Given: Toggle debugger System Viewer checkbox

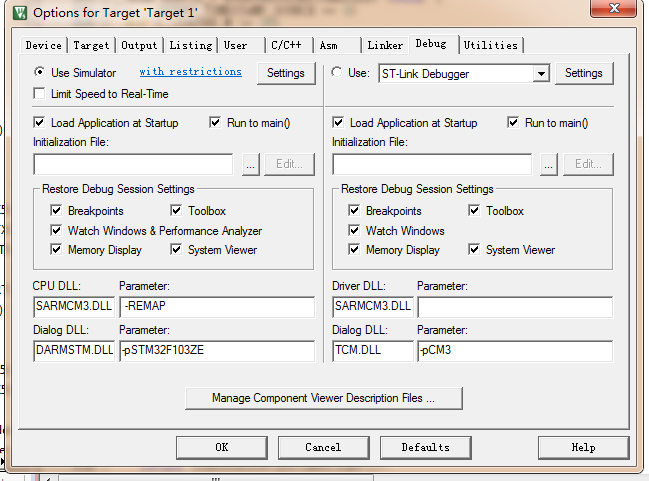Looking at the screenshot, I should 474,250.
